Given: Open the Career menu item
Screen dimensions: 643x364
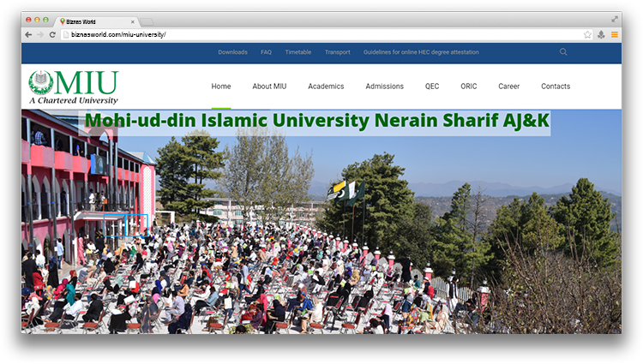Looking at the screenshot, I should point(509,87).
